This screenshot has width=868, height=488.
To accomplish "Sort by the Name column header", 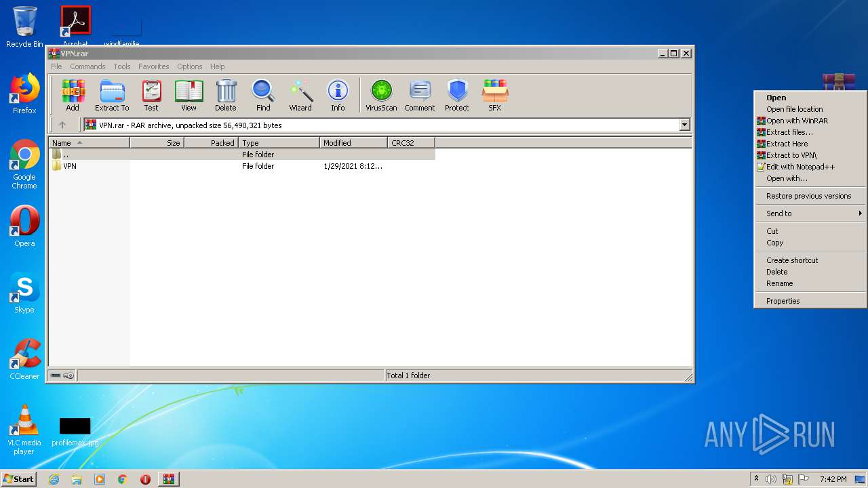I will (89, 143).
